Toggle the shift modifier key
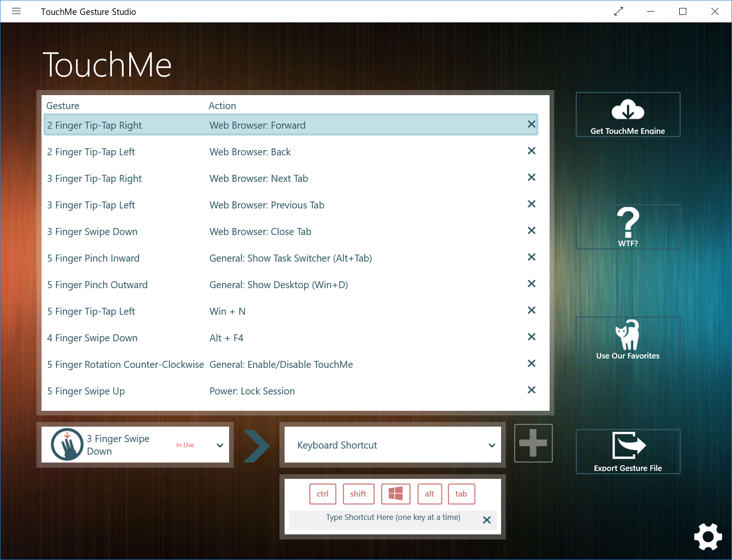732x560 pixels. tap(358, 494)
